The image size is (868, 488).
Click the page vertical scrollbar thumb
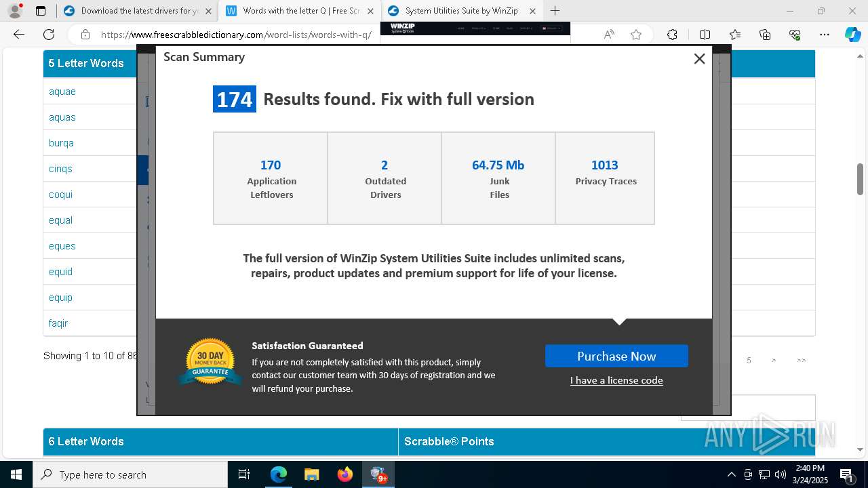click(x=861, y=179)
